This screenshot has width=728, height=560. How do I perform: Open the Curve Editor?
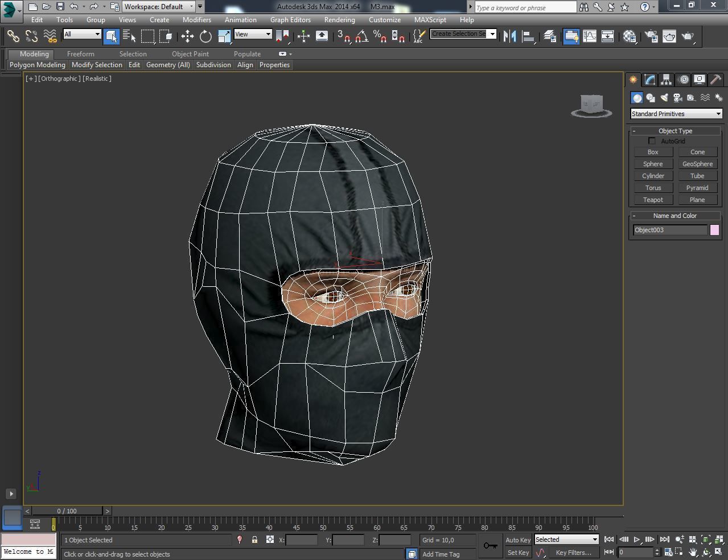pyautogui.click(x=590, y=36)
